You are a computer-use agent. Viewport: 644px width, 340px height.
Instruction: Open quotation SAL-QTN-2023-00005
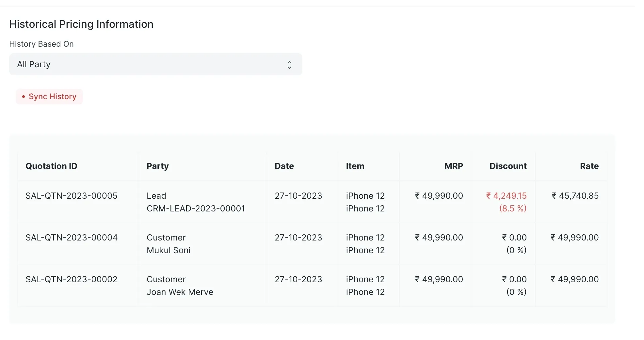[x=72, y=196]
